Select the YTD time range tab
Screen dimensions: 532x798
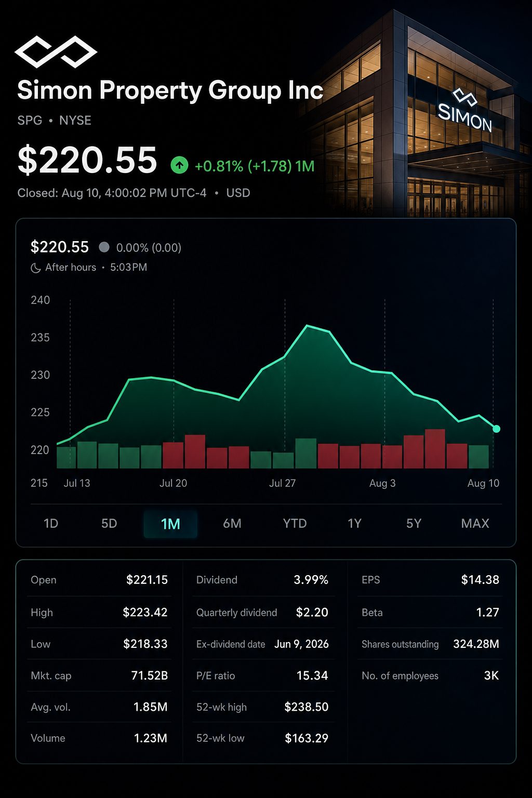point(295,523)
